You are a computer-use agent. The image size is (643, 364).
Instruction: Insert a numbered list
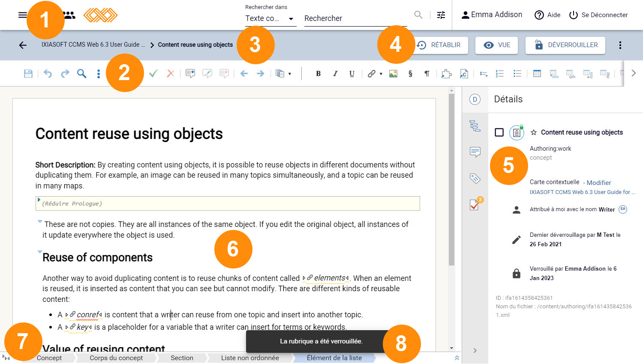pos(500,74)
